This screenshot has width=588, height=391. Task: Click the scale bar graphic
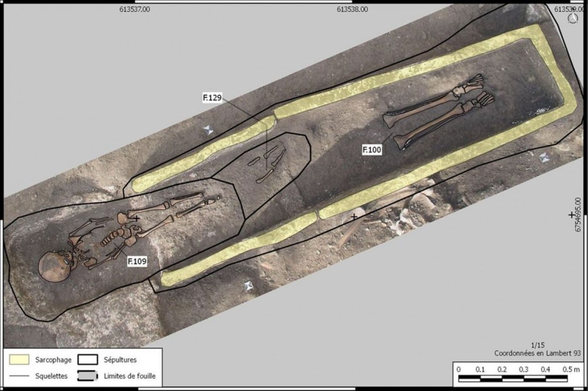512,379
